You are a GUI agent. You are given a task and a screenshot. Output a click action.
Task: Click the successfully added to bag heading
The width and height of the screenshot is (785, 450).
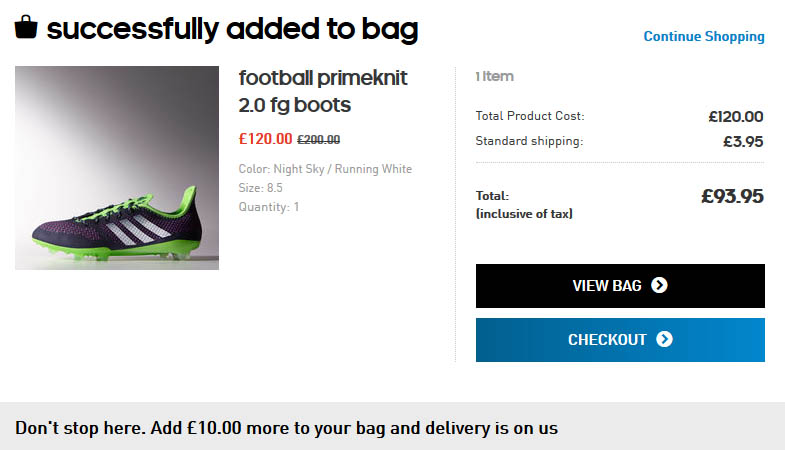(232, 29)
